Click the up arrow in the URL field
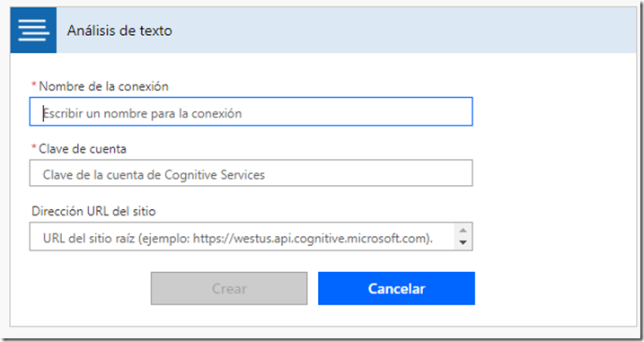644x342 pixels. coord(463,231)
